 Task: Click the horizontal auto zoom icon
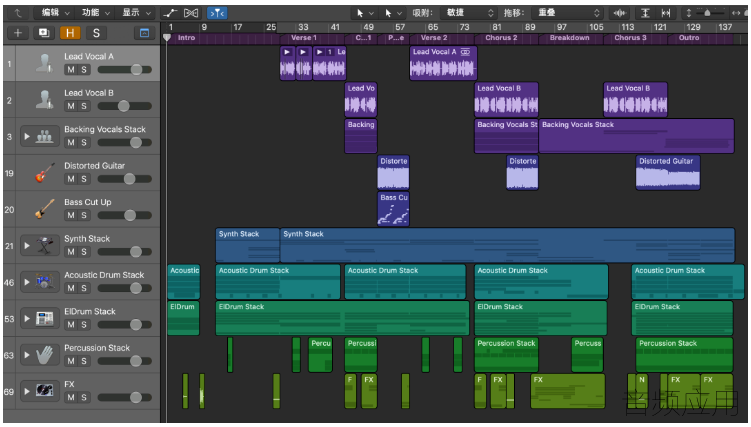click(x=666, y=13)
